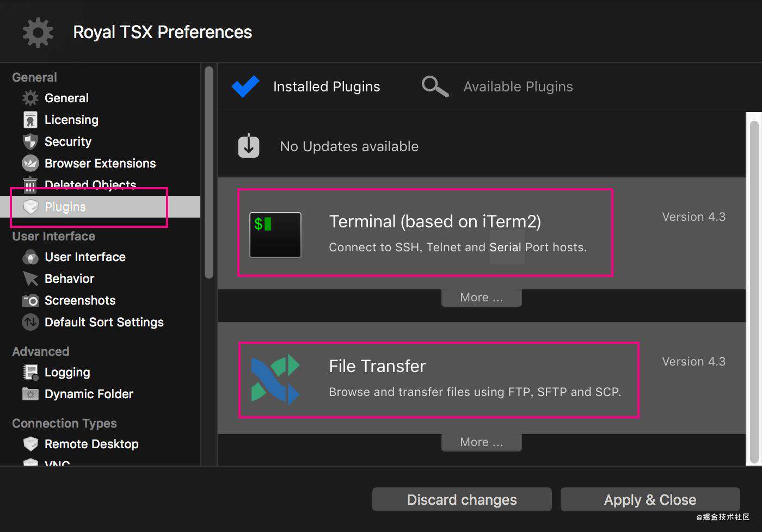Open User Interface settings item

pyautogui.click(x=85, y=257)
